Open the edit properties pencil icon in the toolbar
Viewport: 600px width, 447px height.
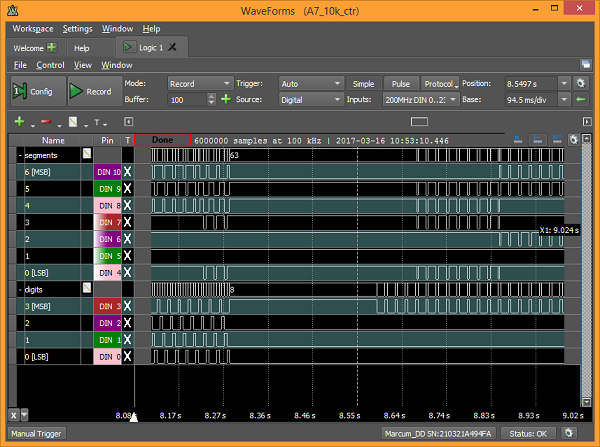coord(73,122)
